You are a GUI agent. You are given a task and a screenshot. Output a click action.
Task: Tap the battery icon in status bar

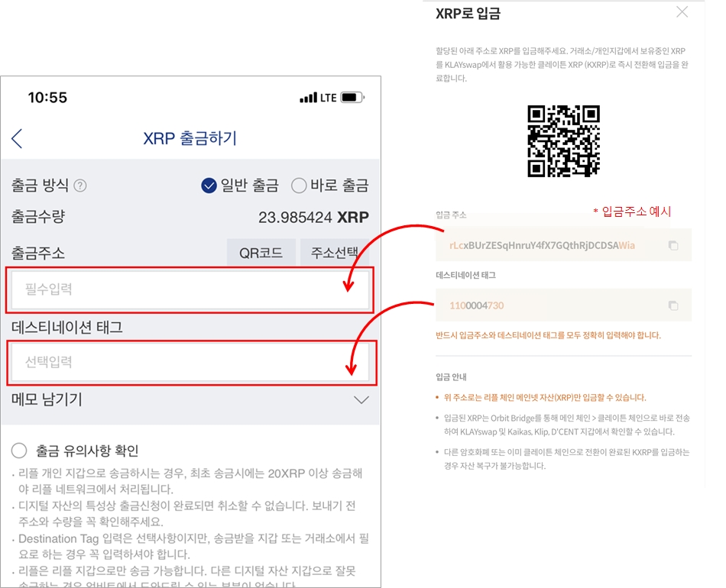click(x=352, y=98)
